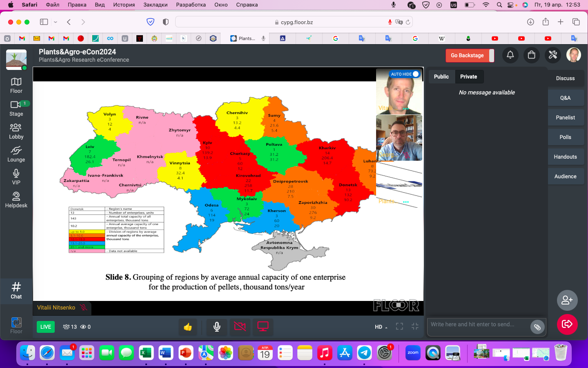Open the Floor section in the sidebar
Screen dimensions: 588x368
(x=16, y=85)
